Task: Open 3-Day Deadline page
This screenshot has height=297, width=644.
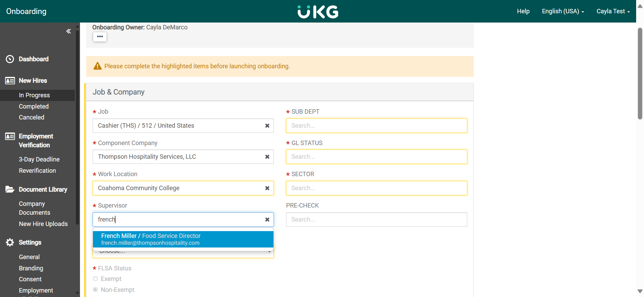Action: 39,159
